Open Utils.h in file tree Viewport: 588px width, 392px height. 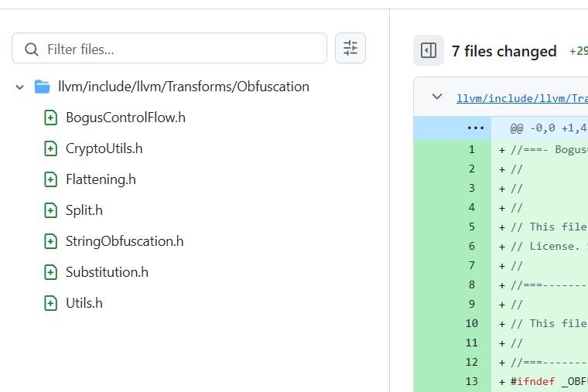[84, 303]
